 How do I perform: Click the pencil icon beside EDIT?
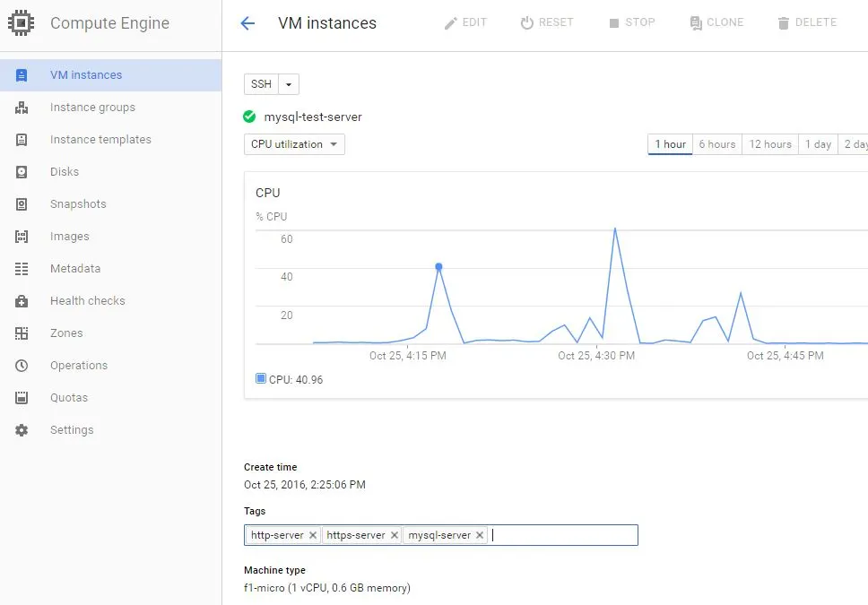coord(451,23)
